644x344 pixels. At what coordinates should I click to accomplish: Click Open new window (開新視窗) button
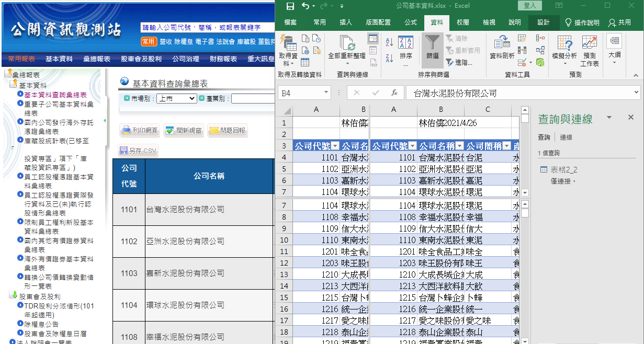pyautogui.click(x=184, y=130)
